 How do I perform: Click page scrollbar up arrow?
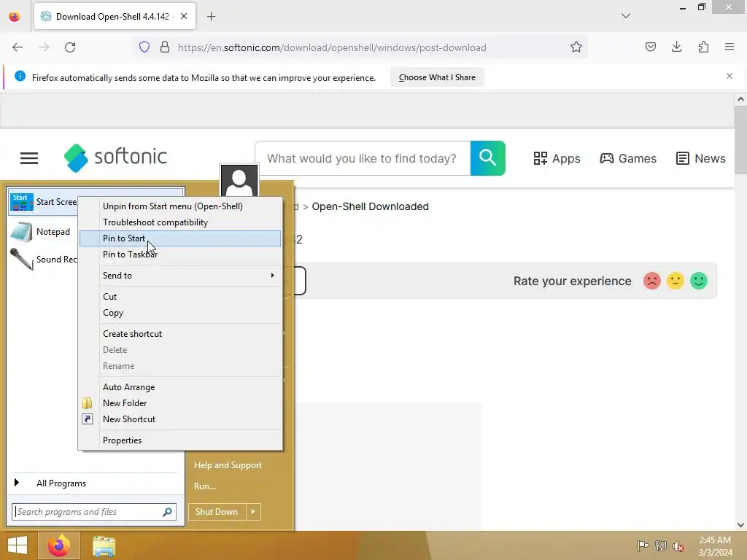coord(740,99)
